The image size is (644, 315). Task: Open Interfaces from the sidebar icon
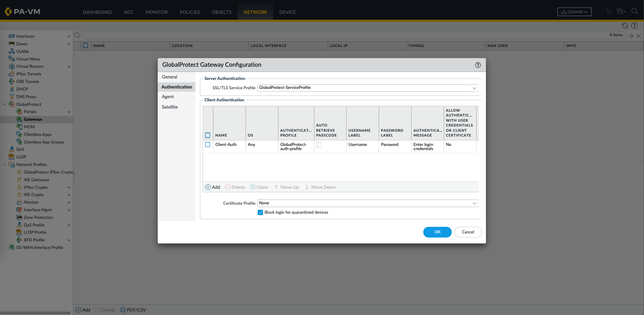[12, 36]
